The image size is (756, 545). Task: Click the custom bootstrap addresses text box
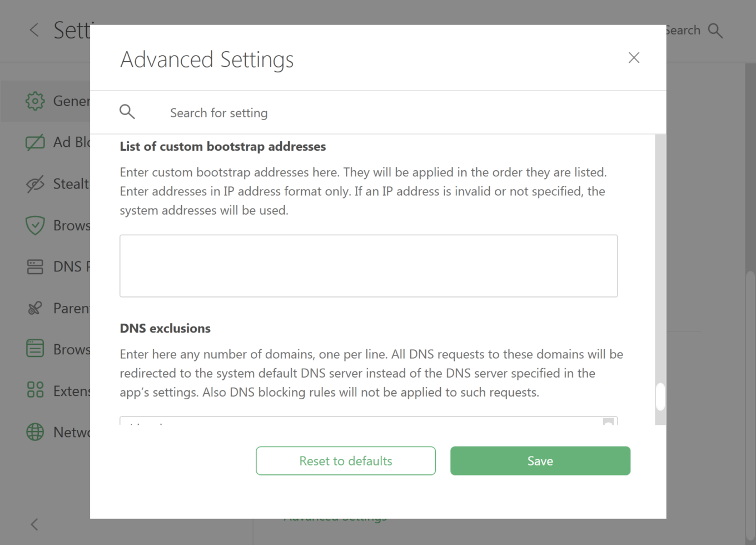368,266
